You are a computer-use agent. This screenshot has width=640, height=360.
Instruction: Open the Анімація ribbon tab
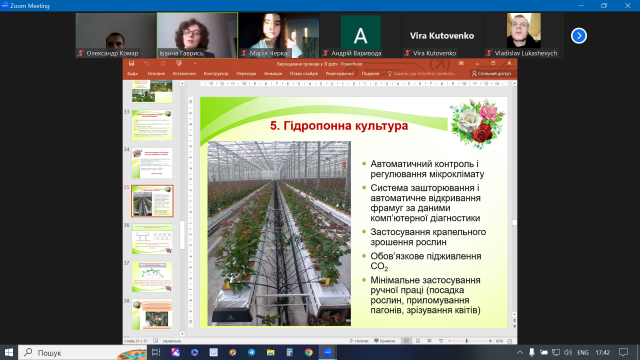tap(273, 74)
